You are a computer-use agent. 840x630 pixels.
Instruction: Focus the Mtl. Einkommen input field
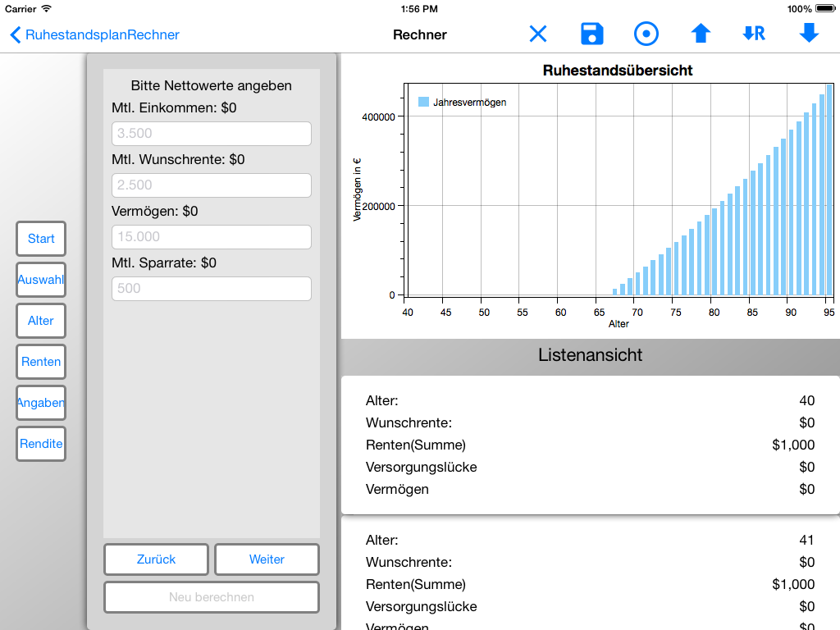pyautogui.click(x=212, y=134)
